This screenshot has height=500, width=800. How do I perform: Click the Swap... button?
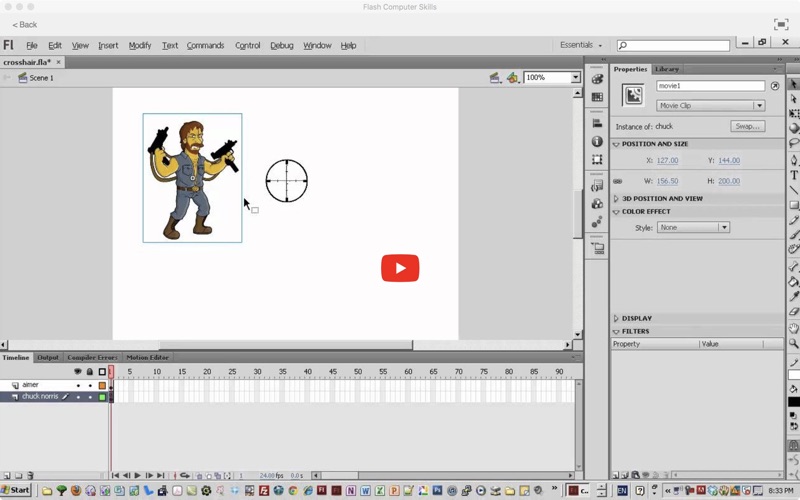[x=747, y=126]
